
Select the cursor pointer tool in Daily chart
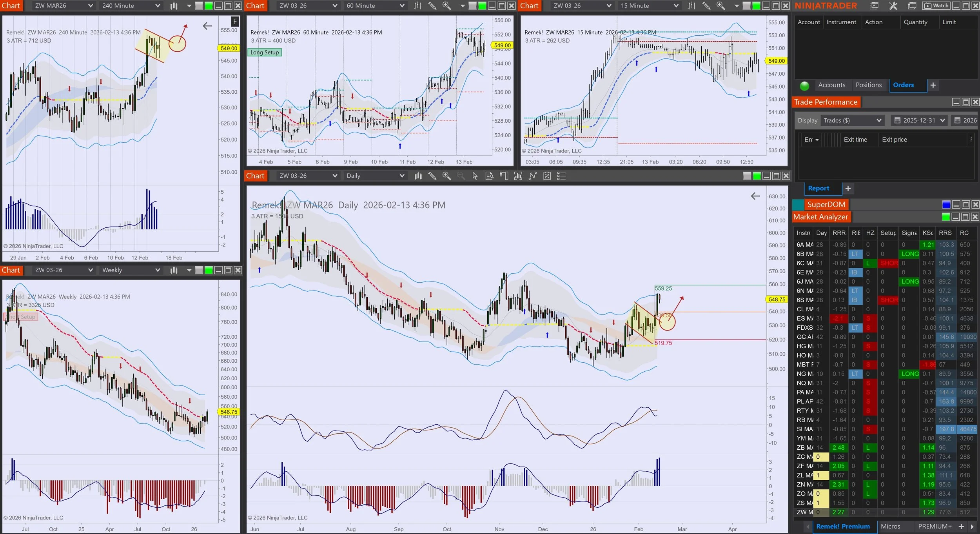(x=475, y=176)
